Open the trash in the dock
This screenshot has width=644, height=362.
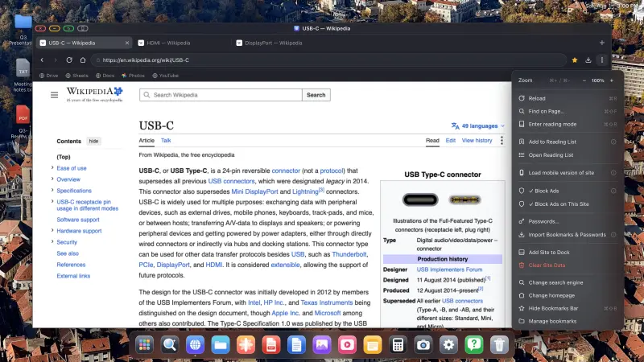pos(499,345)
